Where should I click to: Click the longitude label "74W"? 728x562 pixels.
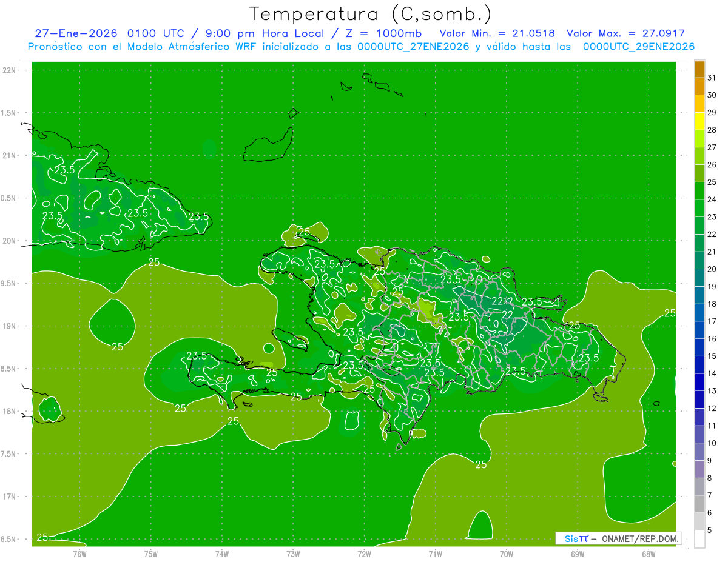tap(221, 554)
